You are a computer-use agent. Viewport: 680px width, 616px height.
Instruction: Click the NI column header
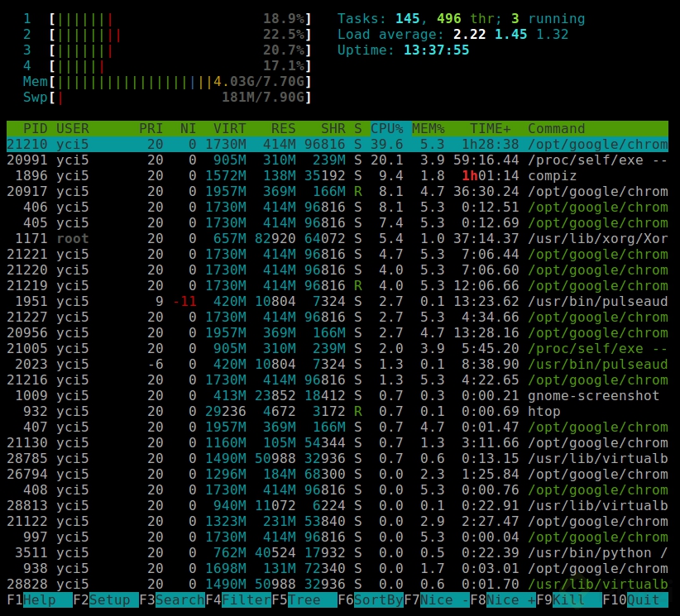coord(189,129)
